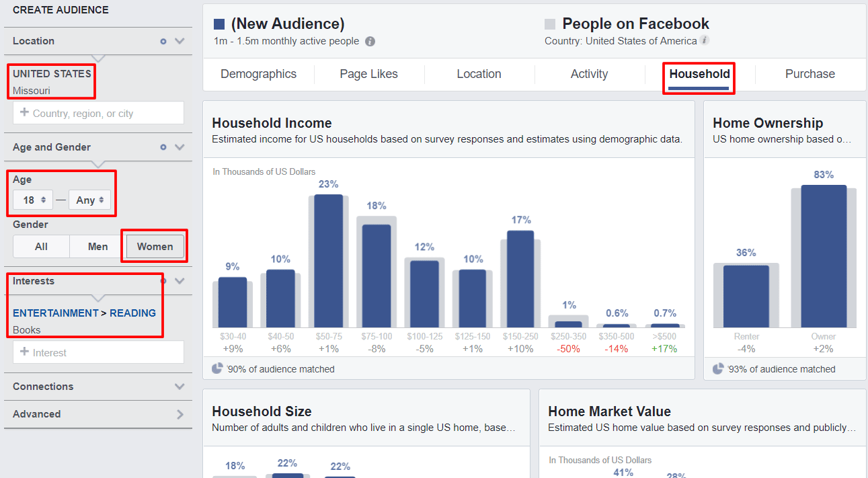Viewport: 868px width, 478px height.
Task: Click the Household Income heading
Action: click(x=272, y=123)
